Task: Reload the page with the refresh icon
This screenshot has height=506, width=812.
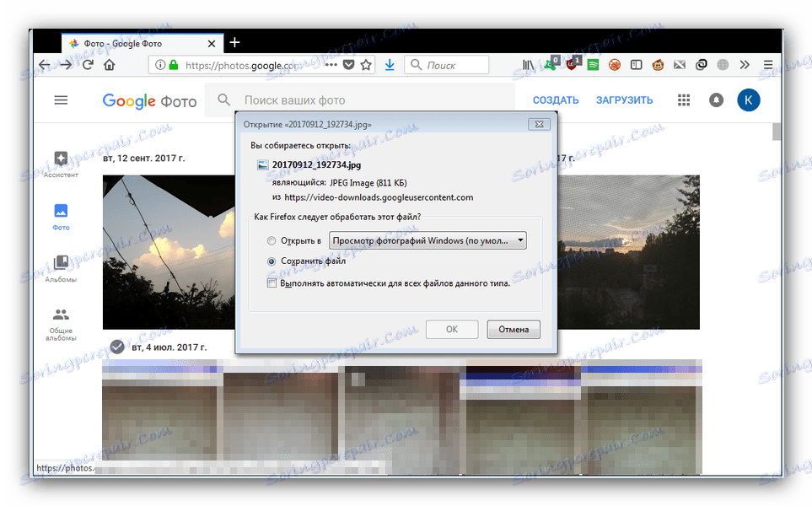Action: click(88, 65)
